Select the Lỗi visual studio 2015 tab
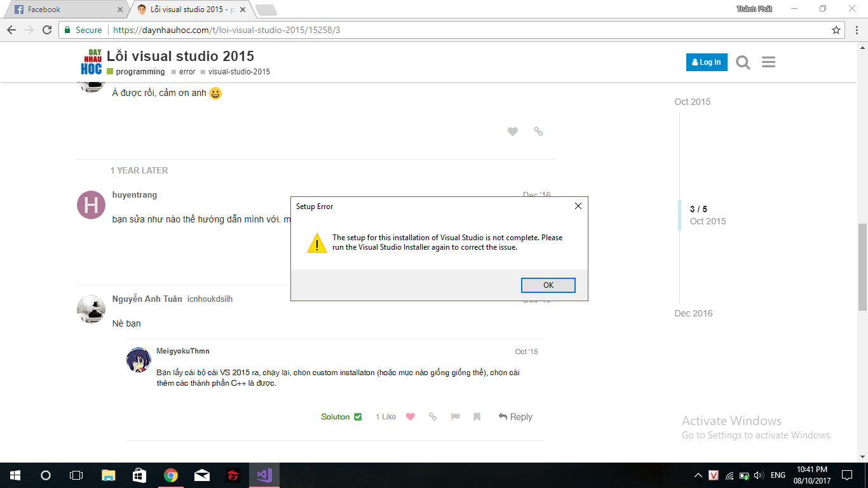Screen dimensions: 868x488 tap(191, 10)
